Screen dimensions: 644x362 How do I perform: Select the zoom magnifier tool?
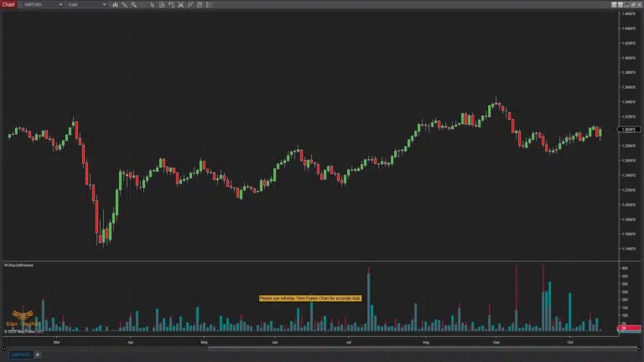pos(134,4)
